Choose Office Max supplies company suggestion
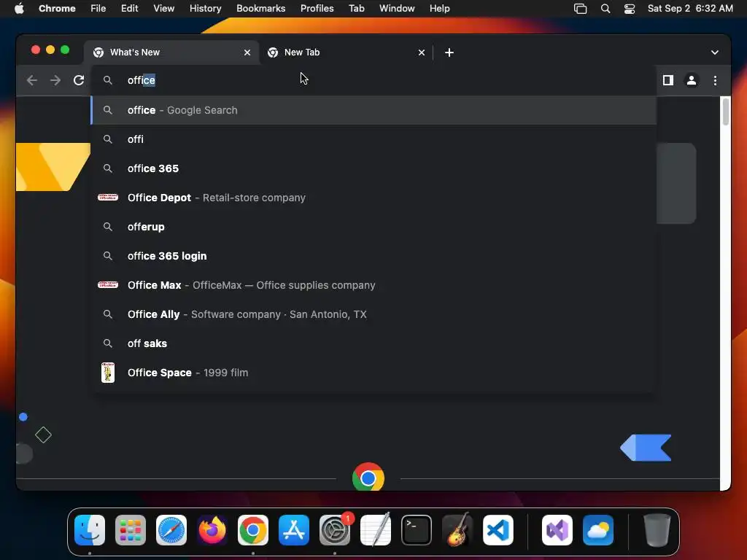The width and height of the screenshot is (747, 560). (374, 285)
